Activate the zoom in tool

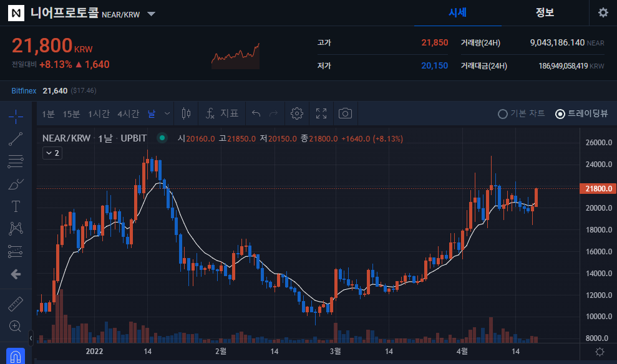(15, 326)
